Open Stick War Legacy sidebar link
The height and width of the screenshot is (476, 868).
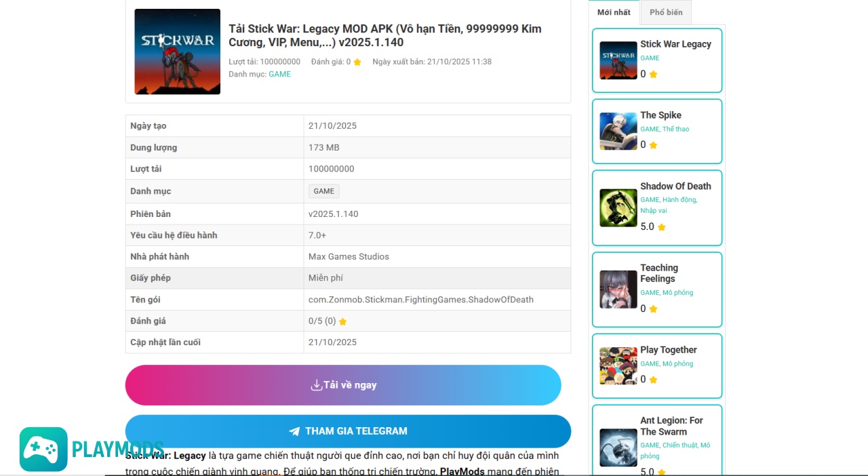point(675,44)
